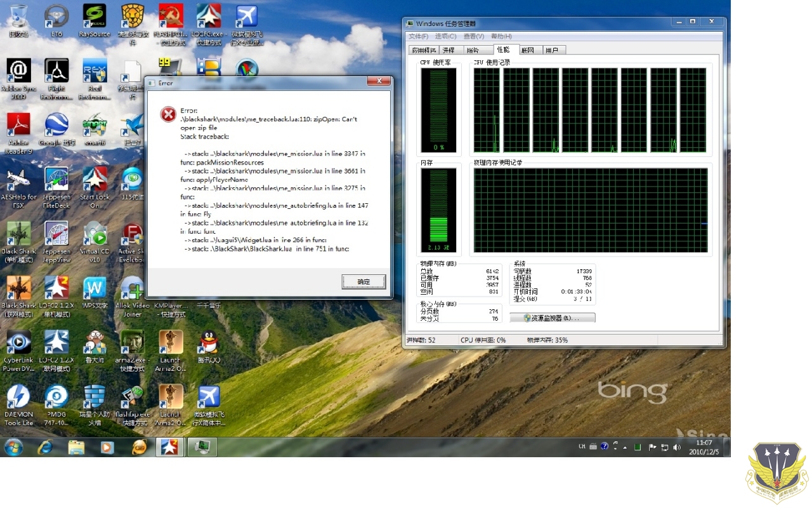Open Task Manager 选项(O) menu
This screenshot has height=508, width=812.
pyautogui.click(x=446, y=36)
